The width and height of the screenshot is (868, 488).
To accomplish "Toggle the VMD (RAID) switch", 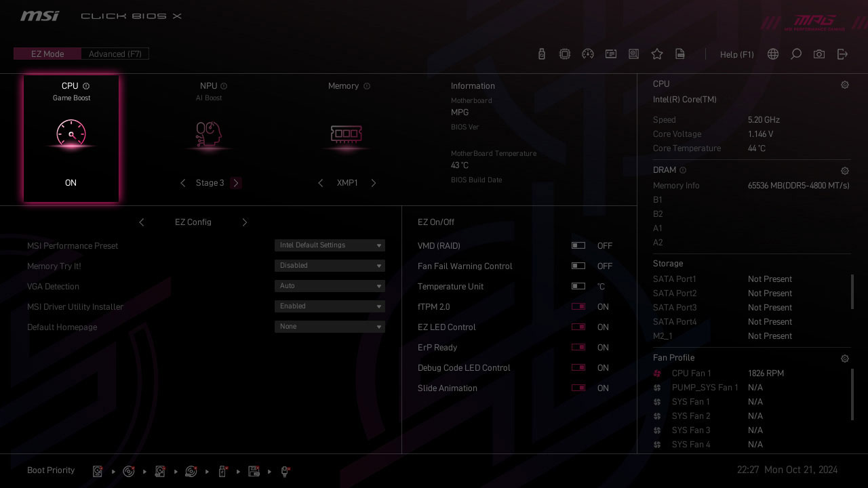I will coord(578,246).
